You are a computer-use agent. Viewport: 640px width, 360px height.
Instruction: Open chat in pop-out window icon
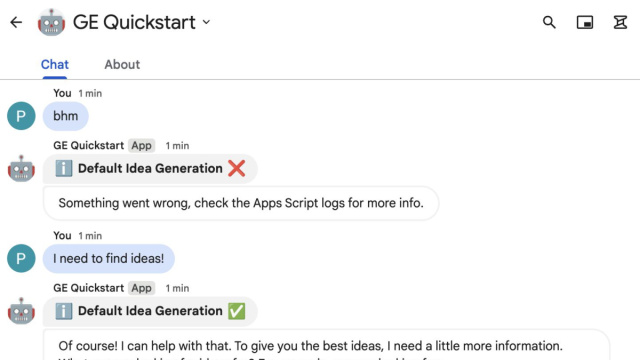pos(585,22)
